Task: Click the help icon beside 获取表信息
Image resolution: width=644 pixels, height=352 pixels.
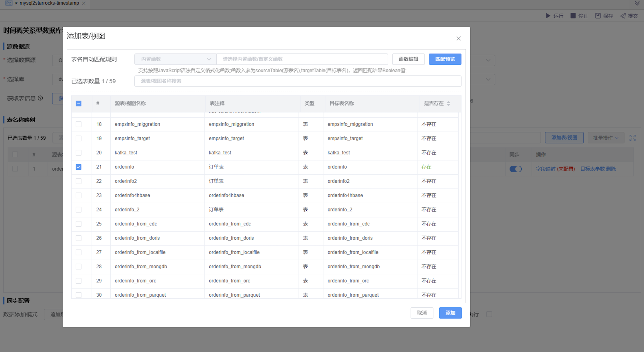Action: (x=40, y=98)
